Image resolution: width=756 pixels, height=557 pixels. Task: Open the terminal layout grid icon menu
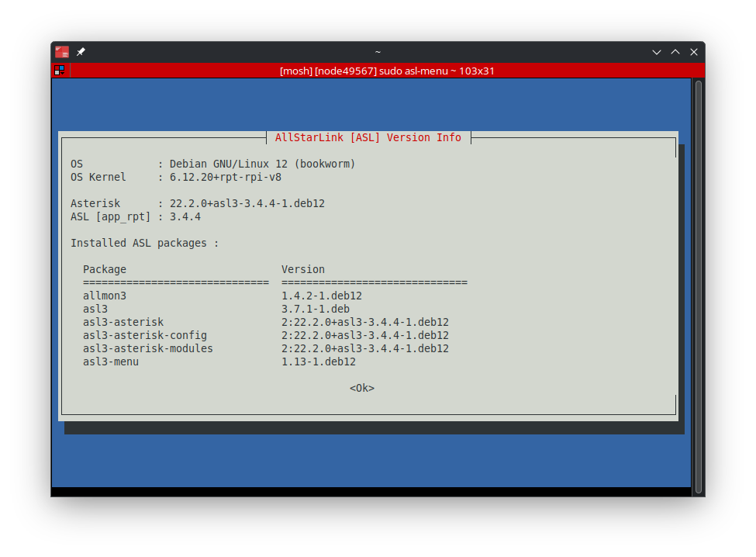(x=60, y=71)
